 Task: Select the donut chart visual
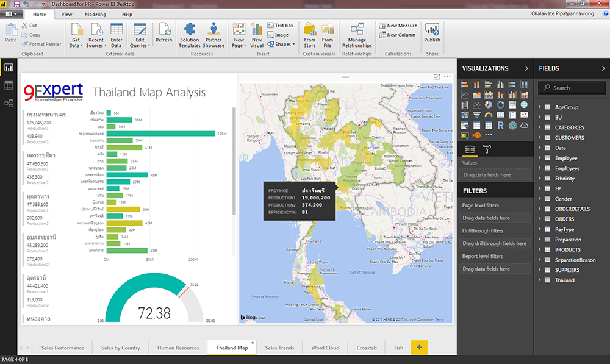pyautogui.click(x=500, y=105)
